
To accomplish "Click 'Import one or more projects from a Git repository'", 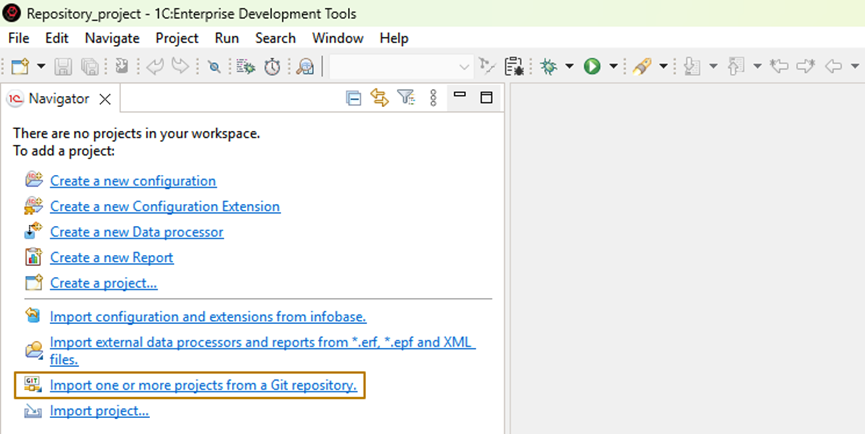I will pos(203,385).
